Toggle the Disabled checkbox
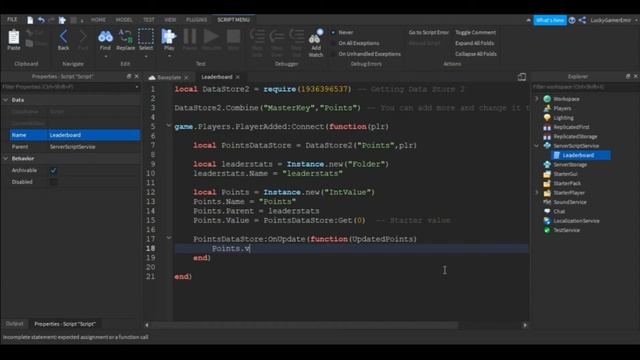Screen dimensions: 640x360 (53, 182)
